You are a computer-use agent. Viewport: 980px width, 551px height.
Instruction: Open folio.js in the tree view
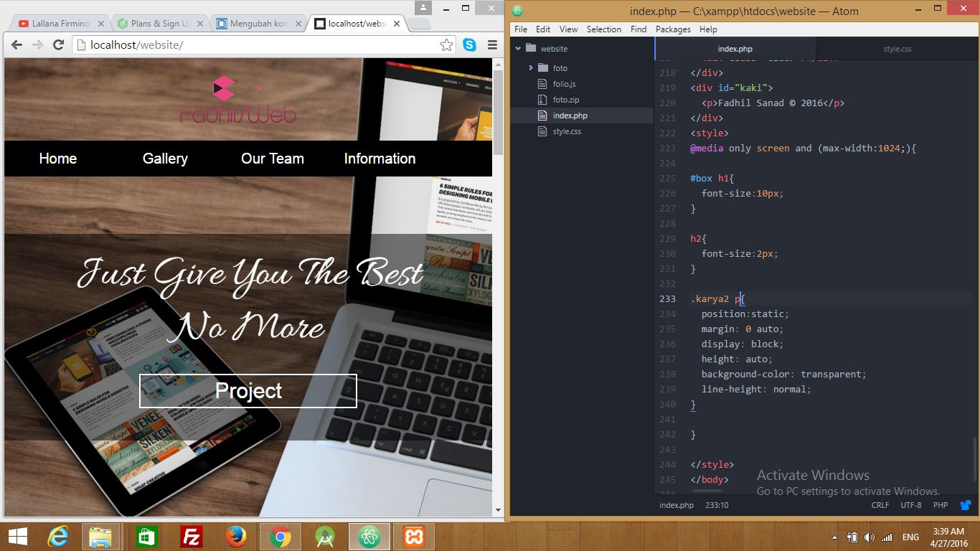(565, 84)
